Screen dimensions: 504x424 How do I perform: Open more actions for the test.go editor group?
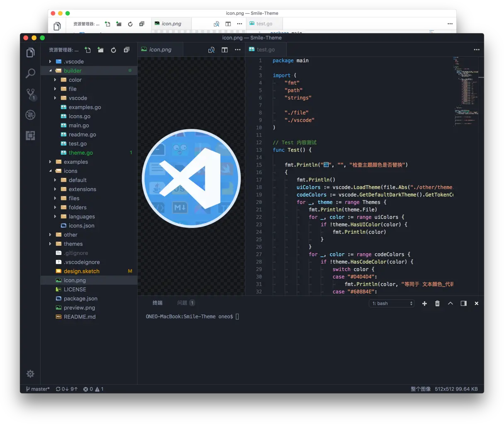pos(477,50)
